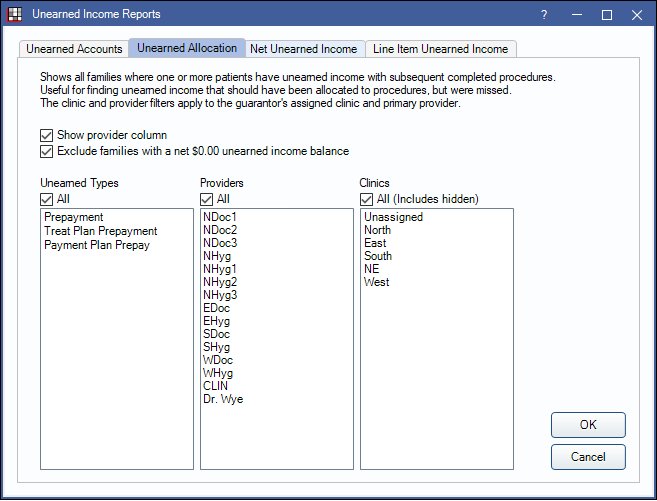
Task: Click the application icon in title bar
Action: (15, 14)
